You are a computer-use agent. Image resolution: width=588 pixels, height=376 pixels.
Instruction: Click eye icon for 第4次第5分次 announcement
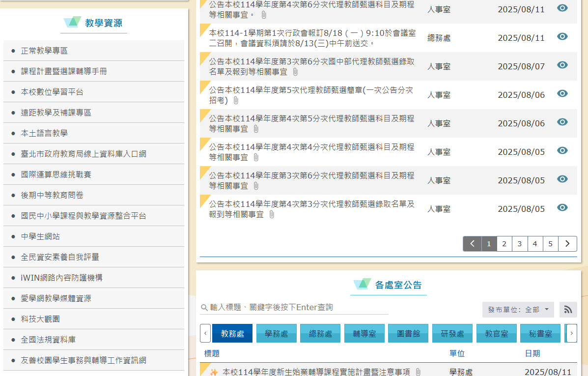pos(562,122)
